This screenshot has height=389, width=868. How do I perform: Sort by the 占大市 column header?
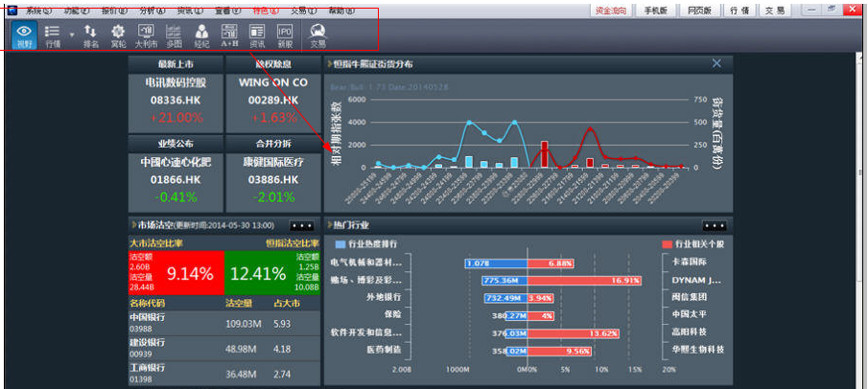(287, 303)
